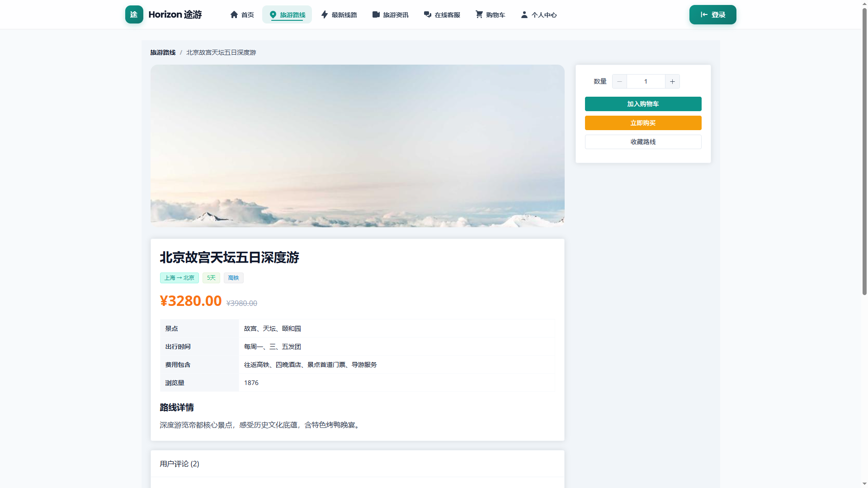Screen dimensions: 868x488
Task: Click the 旅游路线 breadcrumb link
Action: (163, 52)
